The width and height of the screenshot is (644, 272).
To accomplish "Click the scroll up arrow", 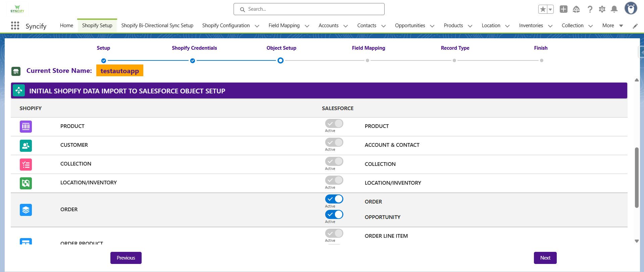I will coord(637,80).
